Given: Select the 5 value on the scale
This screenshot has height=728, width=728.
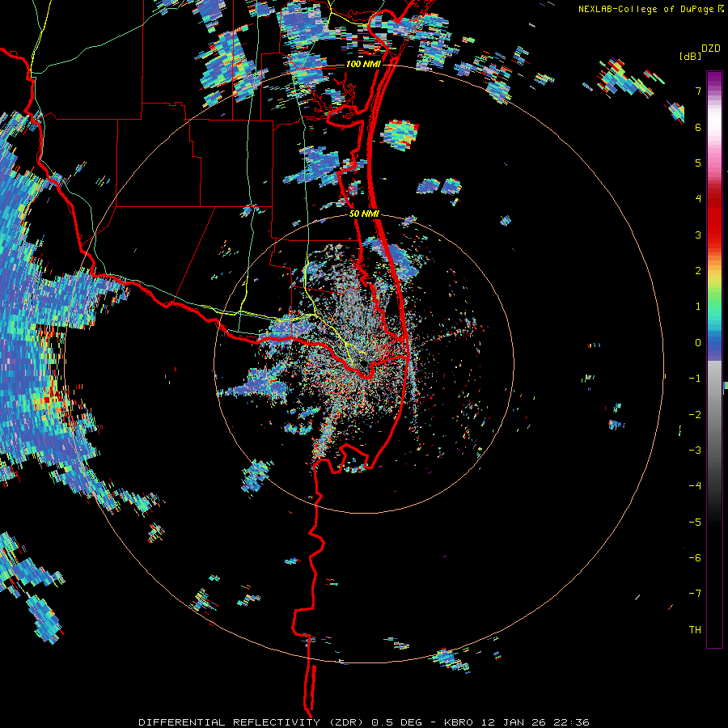Looking at the screenshot, I should tap(698, 163).
